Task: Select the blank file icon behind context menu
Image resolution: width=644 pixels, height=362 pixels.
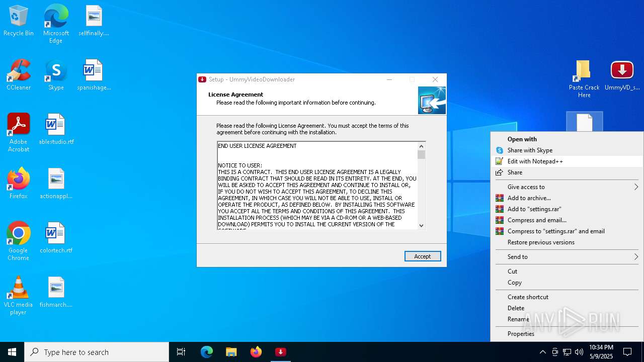Action: tap(584, 122)
